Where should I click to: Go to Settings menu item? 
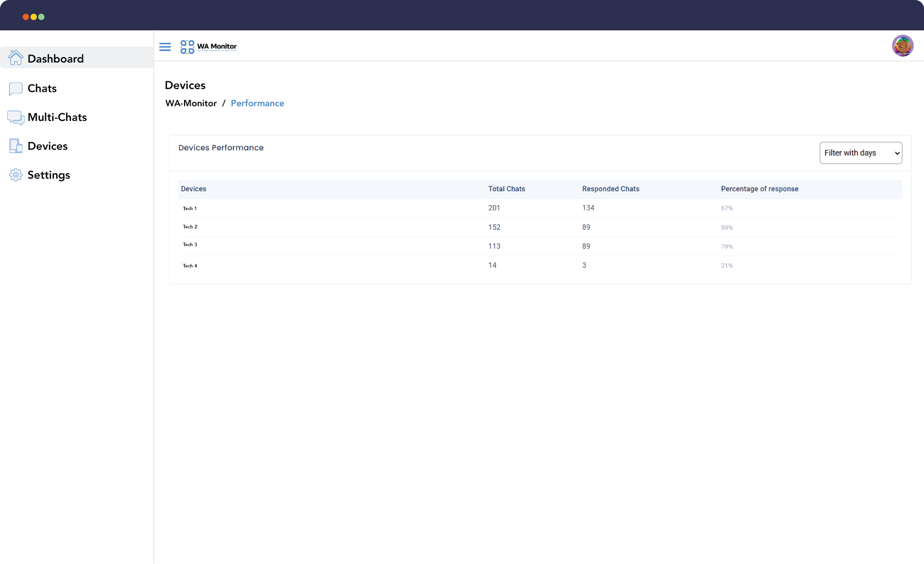point(49,175)
